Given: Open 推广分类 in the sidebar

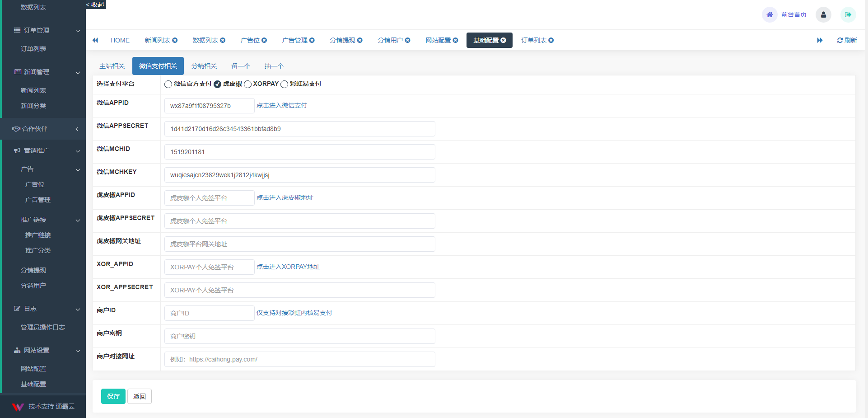Looking at the screenshot, I should pyautogui.click(x=38, y=250).
